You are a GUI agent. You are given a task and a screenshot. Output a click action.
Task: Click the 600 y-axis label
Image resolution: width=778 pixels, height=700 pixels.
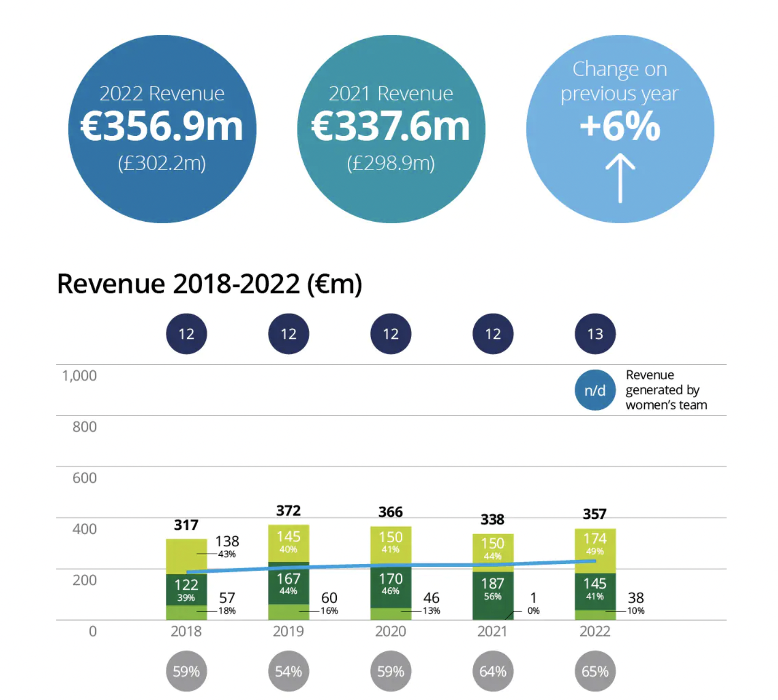(85, 478)
